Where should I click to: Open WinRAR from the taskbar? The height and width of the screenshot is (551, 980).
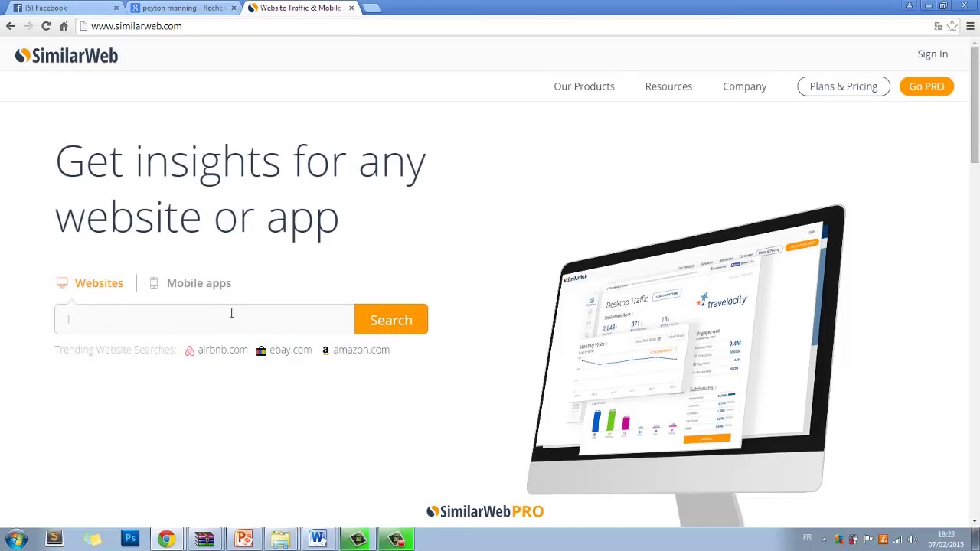click(204, 539)
